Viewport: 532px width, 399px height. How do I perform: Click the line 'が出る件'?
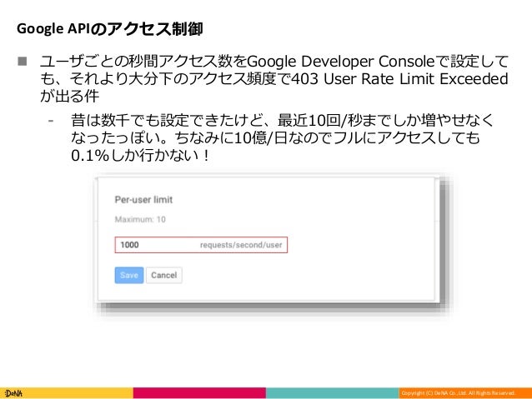(69, 96)
